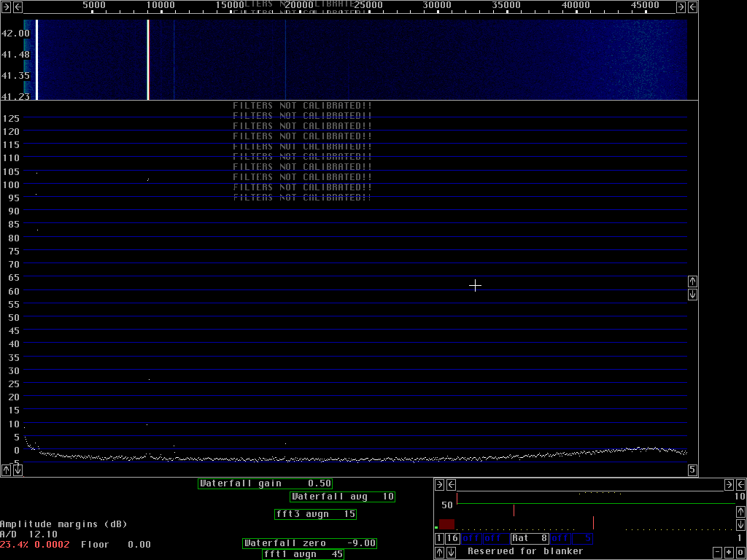The height and width of the screenshot is (560, 747).
Task: Click the 100 dB scale label
Action: [11, 184]
